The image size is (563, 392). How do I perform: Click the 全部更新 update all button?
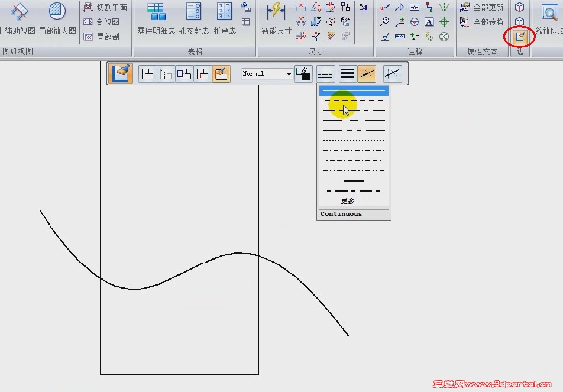coord(482,7)
